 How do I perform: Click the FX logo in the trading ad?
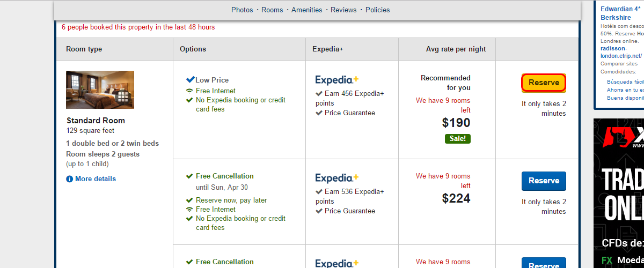(x=607, y=261)
